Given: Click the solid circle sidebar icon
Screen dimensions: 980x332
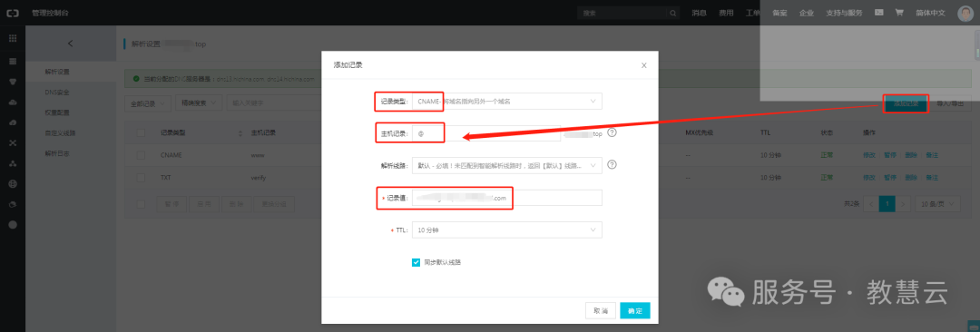Looking at the screenshot, I should point(13,224).
